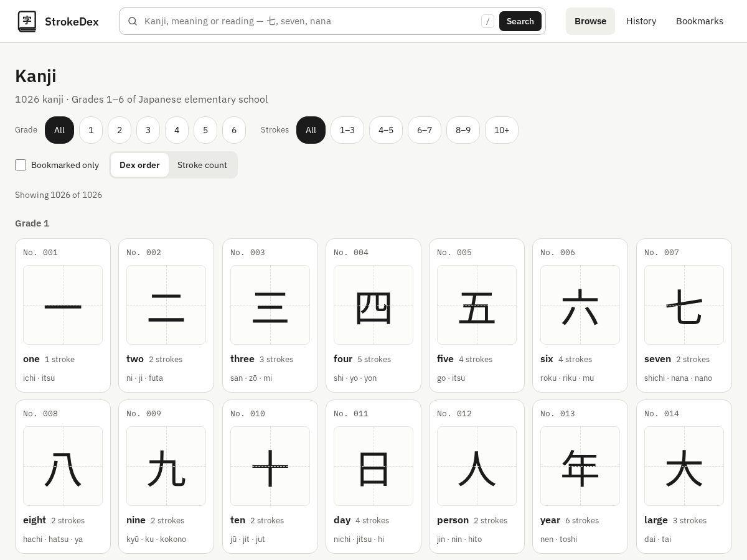This screenshot has height=560, width=747.
Task: Open kanji card No. 011 day
Action: point(374,477)
